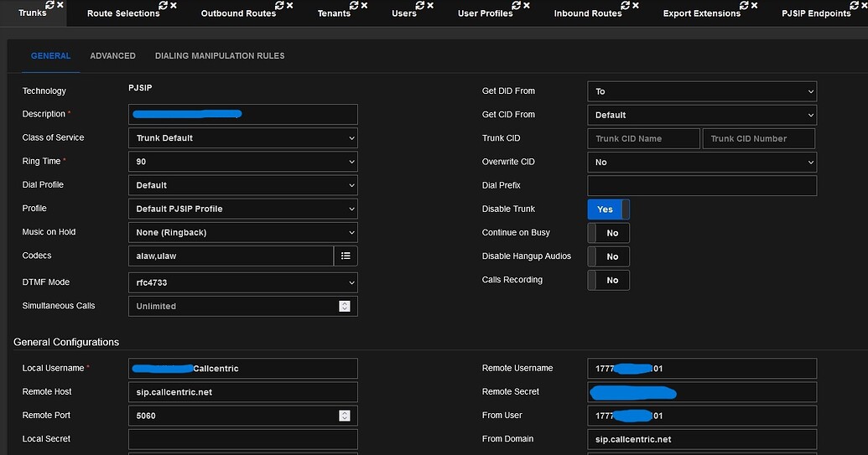Close the Users tab

pyautogui.click(x=430, y=6)
